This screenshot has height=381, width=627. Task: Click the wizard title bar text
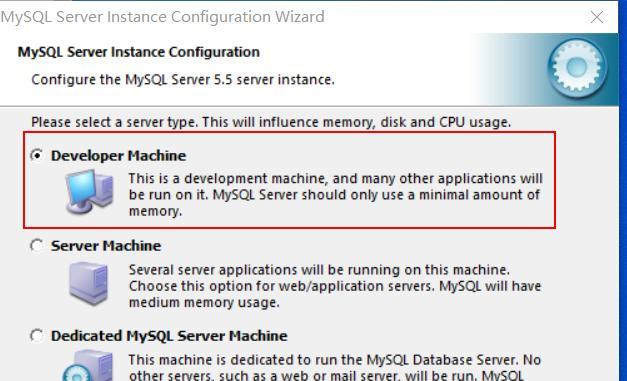(x=162, y=17)
